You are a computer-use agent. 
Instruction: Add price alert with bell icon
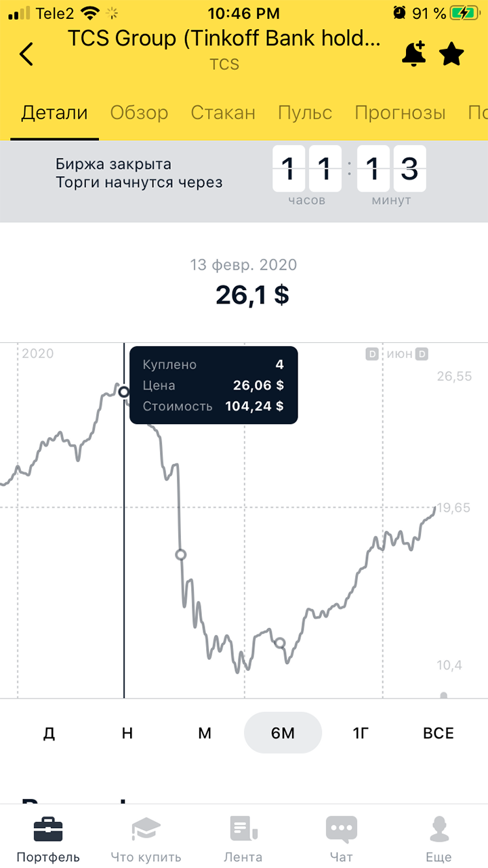(413, 54)
